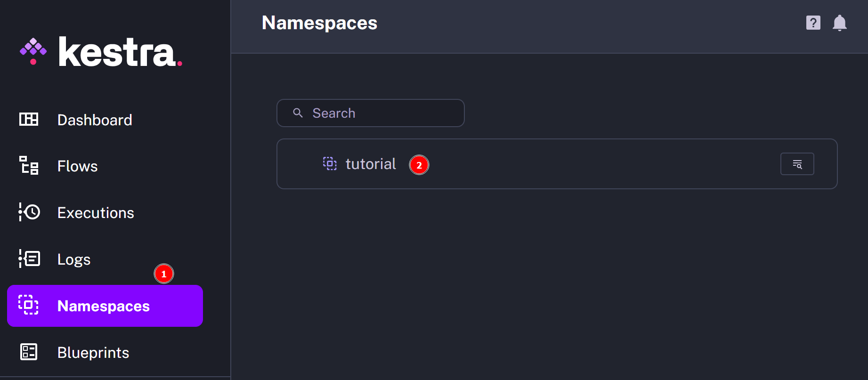Select the Namespaces dashed-square icon

[x=28, y=306]
